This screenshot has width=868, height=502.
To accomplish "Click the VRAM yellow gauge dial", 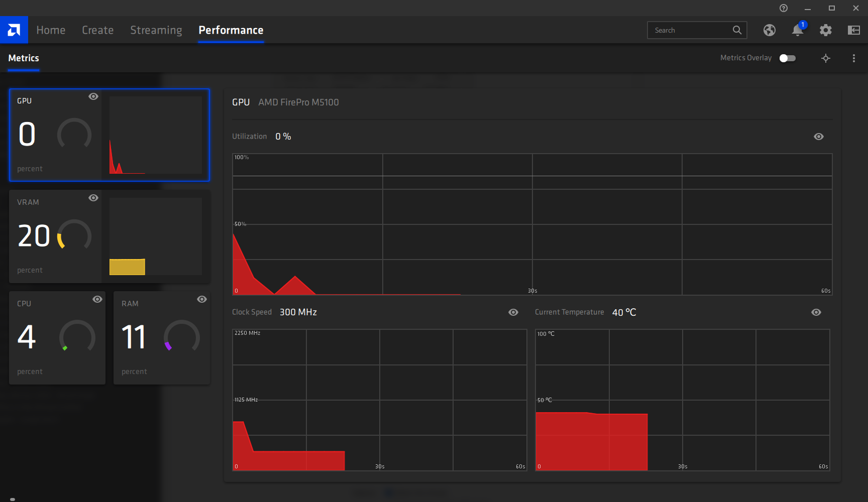I will tap(74, 235).
